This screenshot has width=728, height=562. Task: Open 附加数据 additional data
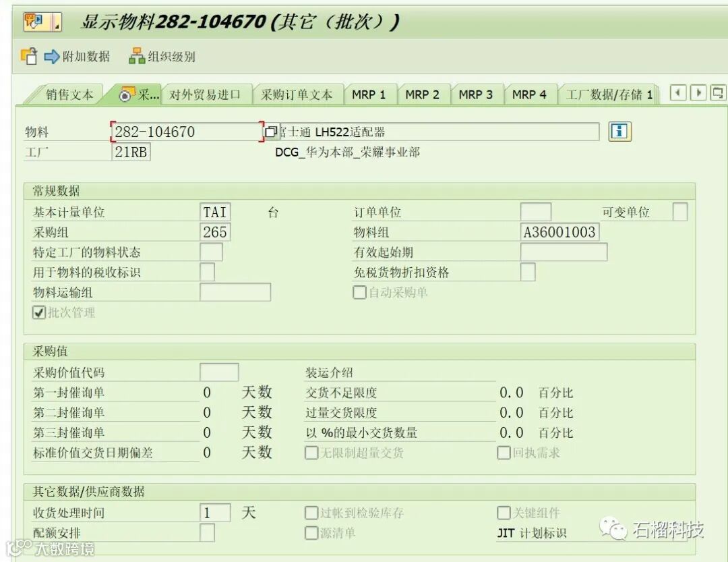click(x=77, y=57)
